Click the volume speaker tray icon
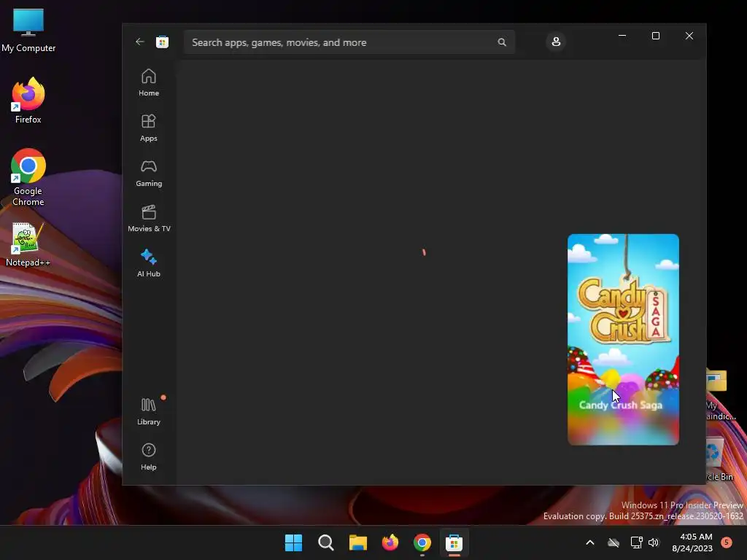This screenshot has width=747, height=560. [654, 542]
